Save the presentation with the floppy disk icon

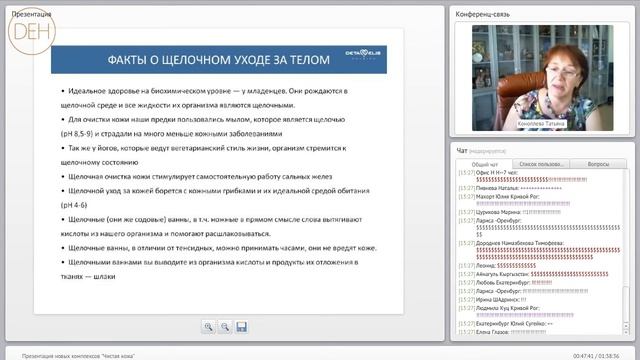(242, 327)
